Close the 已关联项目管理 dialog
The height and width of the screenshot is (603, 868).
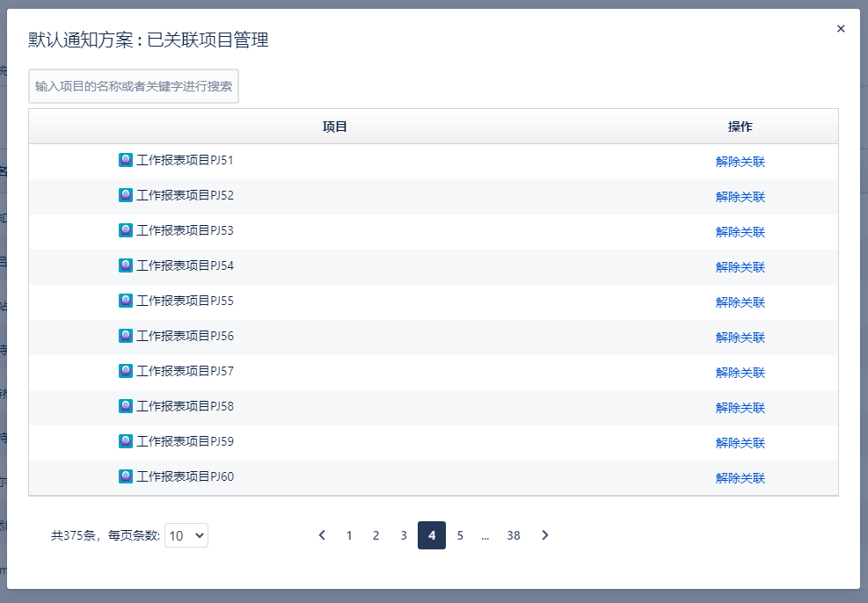841,29
